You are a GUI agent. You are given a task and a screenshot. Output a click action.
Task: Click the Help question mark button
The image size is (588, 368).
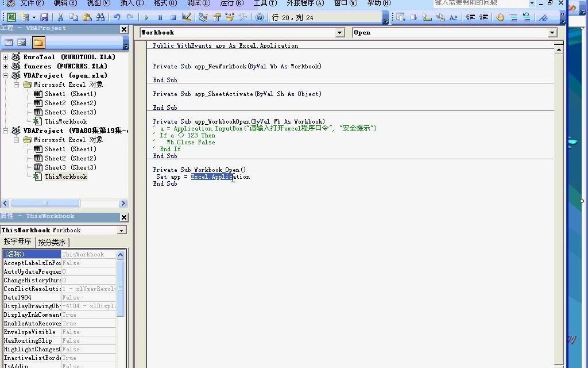point(260,17)
